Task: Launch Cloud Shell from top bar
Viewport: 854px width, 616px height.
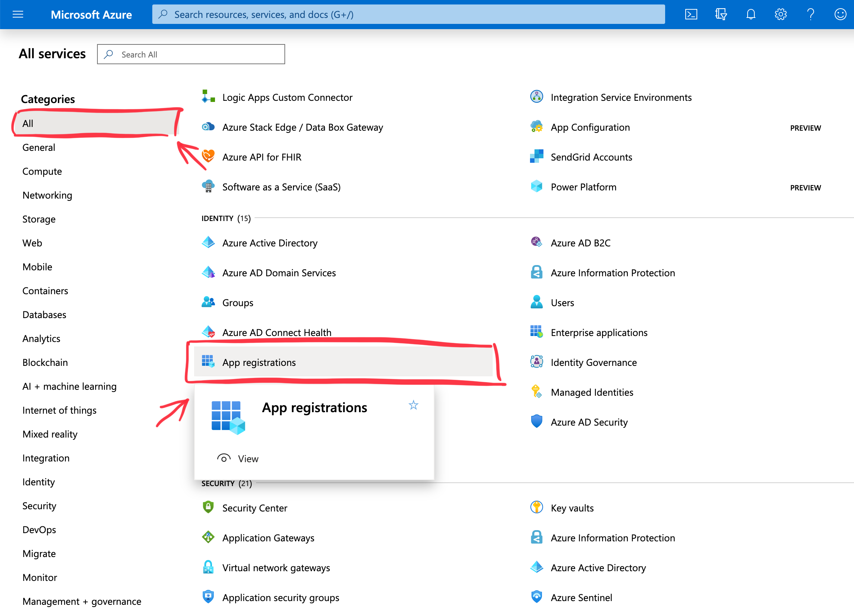Action: tap(691, 14)
